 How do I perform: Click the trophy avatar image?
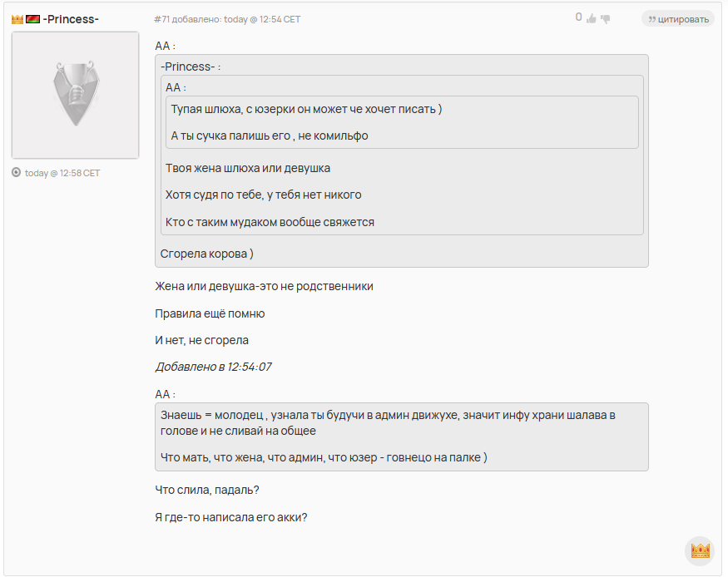[75, 95]
